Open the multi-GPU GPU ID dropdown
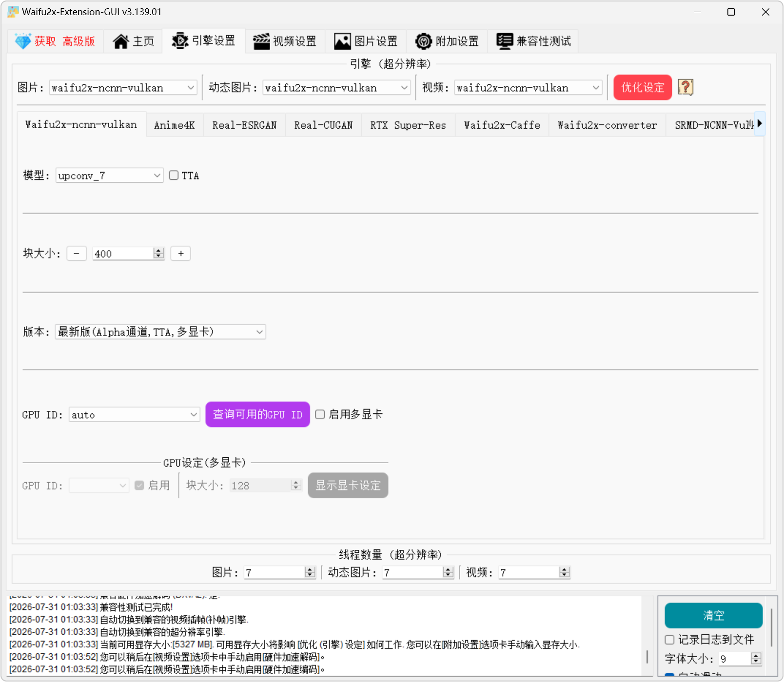Screen dimensions: 784x682 99,486
